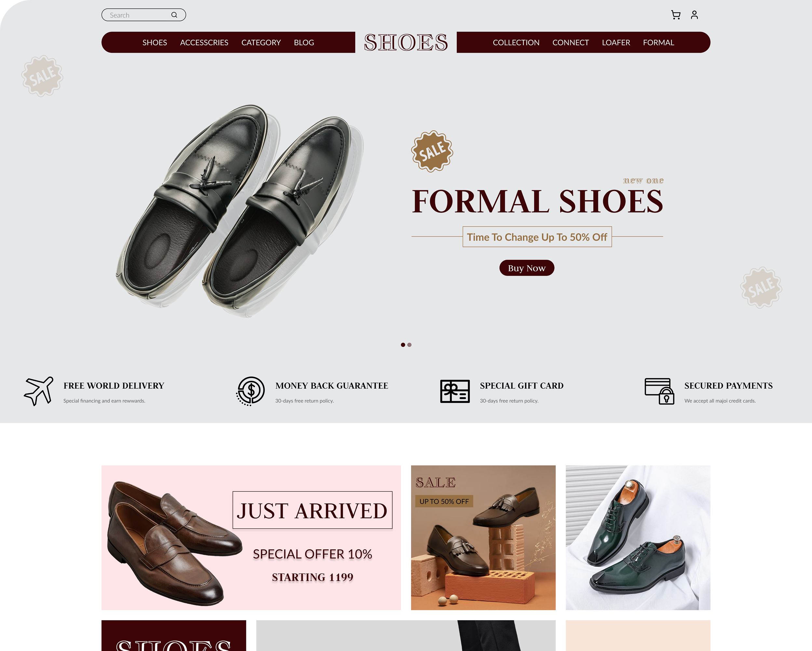Open the ACCESSCRIES menu item

click(204, 43)
